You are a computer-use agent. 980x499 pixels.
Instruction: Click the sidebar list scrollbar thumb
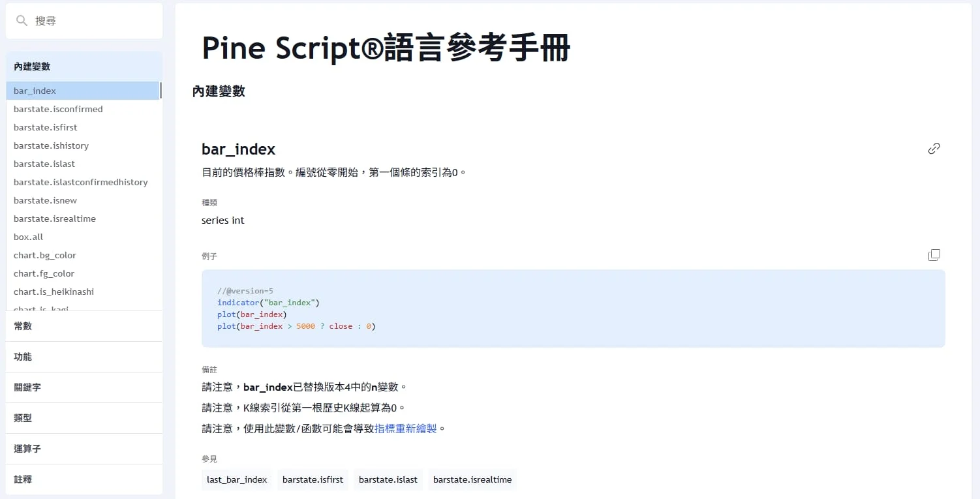pos(161,91)
